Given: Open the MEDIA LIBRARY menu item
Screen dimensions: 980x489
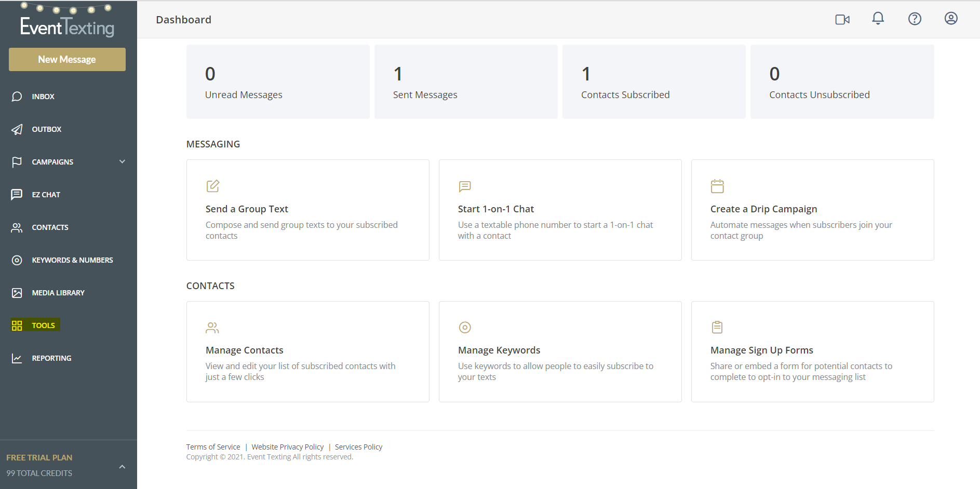Looking at the screenshot, I should pos(58,293).
